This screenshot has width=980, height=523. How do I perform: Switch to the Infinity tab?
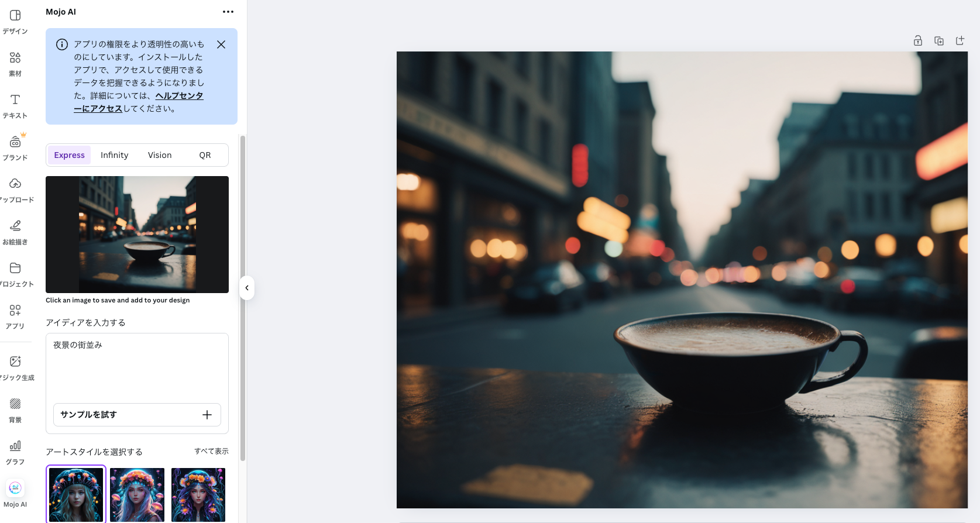click(x=114, y=155)
